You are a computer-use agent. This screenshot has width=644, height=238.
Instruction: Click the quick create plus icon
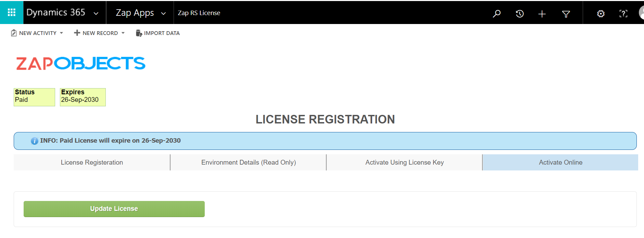click(x=542, y=14)
